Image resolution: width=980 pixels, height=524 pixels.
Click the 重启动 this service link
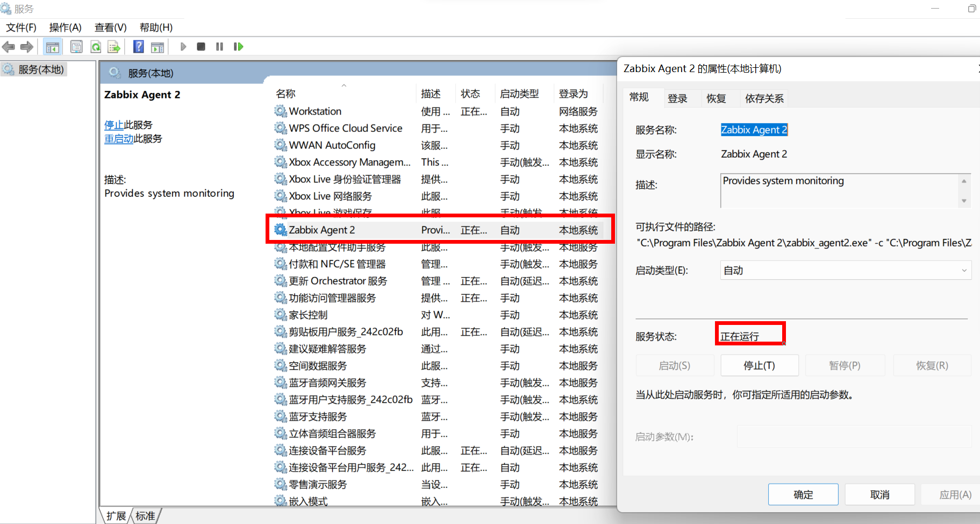pyautogui.click(x=119, y=139)
